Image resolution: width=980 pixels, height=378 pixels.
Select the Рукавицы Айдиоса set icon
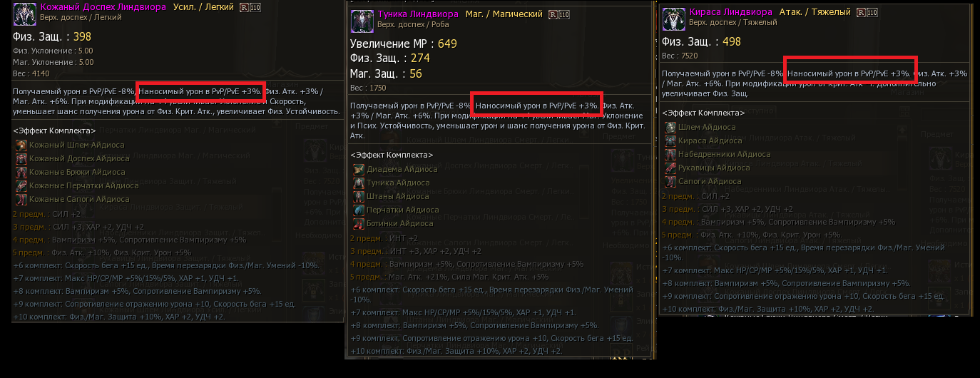coord(670,168)
